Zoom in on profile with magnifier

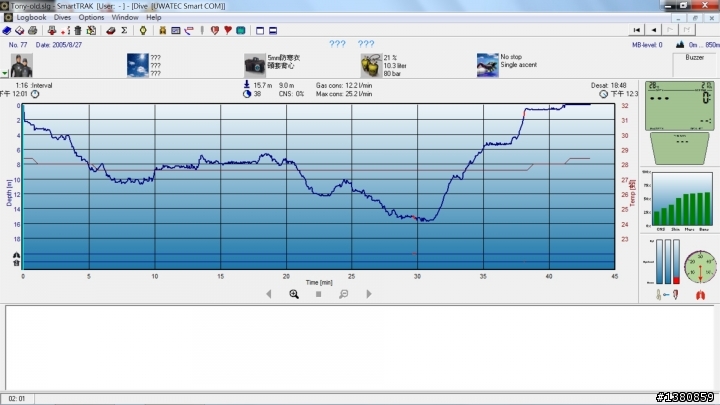click(294, 294)
